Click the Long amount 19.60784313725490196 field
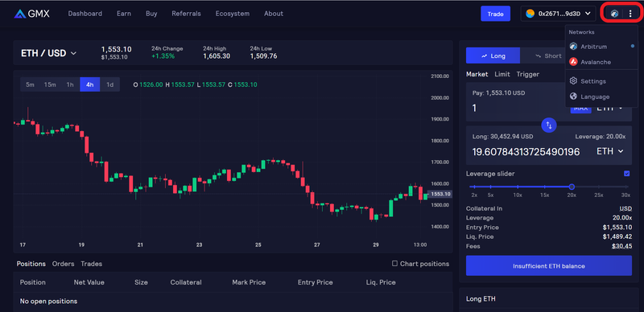 (526, 152)
